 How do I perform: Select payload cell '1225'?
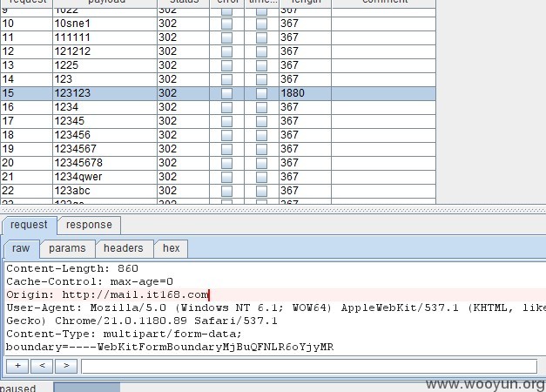pyautogui.click(x=104, y=65)
